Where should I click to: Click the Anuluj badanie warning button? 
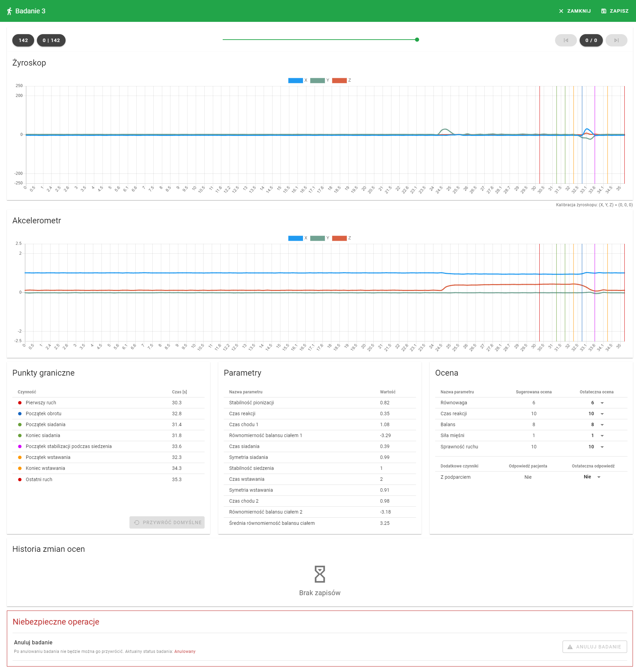[594, 647]
